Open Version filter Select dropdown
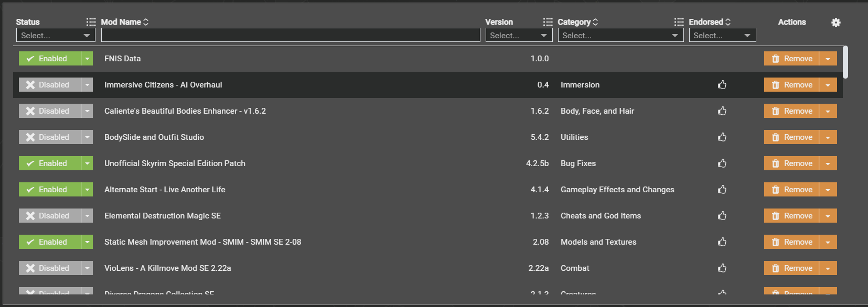The height and width of the screenshot is (307, 868). (x=519, y=35)
